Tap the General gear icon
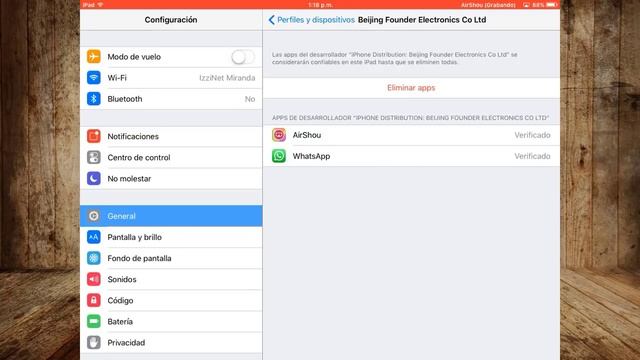The image size is (640, 360). click(x=93, y=216)
